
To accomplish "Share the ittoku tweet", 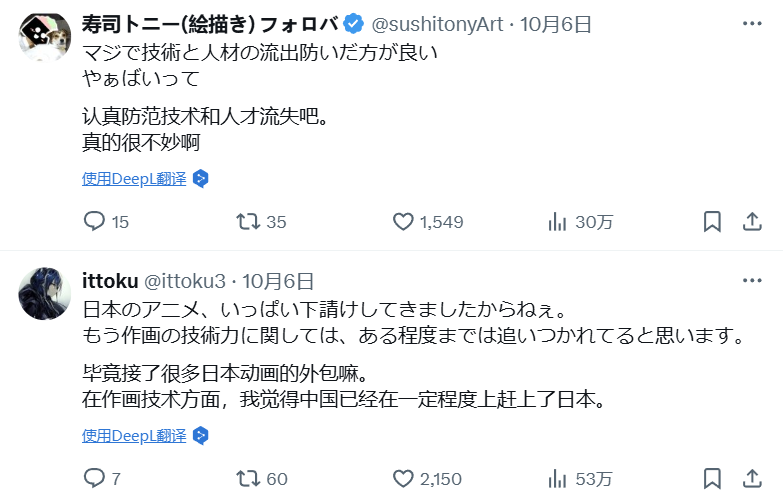I will (x=752, y=478).
